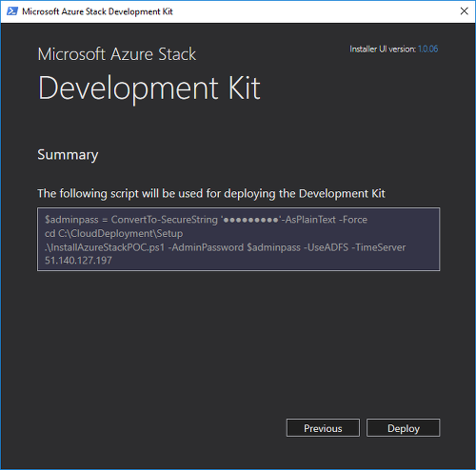
Task: Close the Azure Stack Development Kit window
Action: [464, 11]
